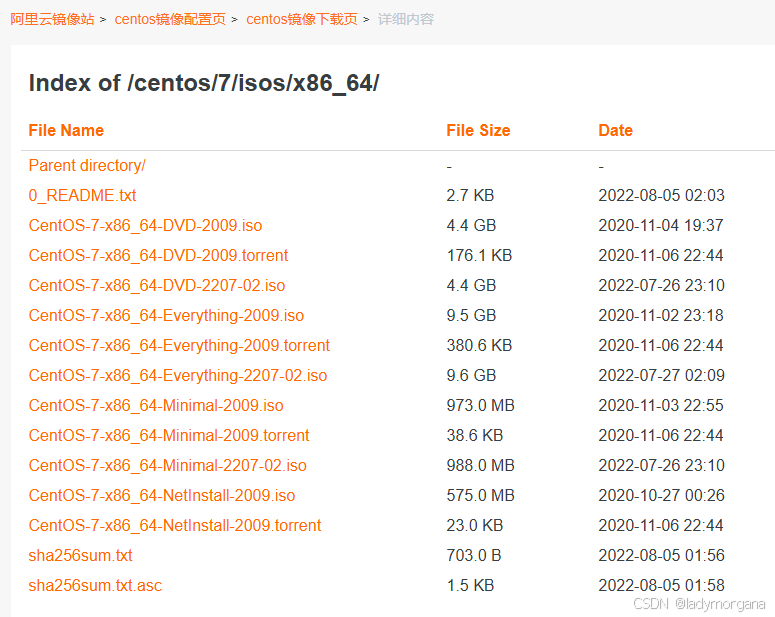Open centos镜像下载页 breadcrumb link
This screenshot has height=617, width=775.
(x=302, y=19)
